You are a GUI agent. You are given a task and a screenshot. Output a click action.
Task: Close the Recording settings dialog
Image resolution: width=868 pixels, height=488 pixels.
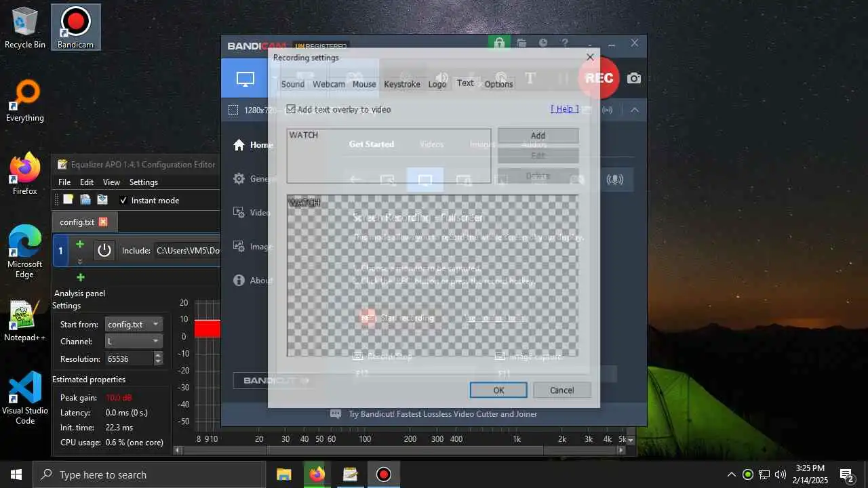tap(590, 58)
